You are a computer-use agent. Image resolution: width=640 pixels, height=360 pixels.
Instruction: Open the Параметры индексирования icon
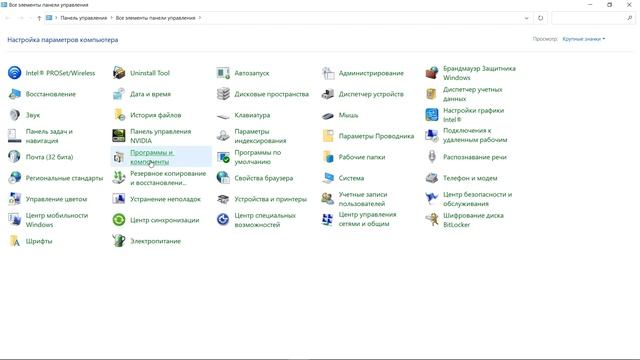click(x=223, y=136)
